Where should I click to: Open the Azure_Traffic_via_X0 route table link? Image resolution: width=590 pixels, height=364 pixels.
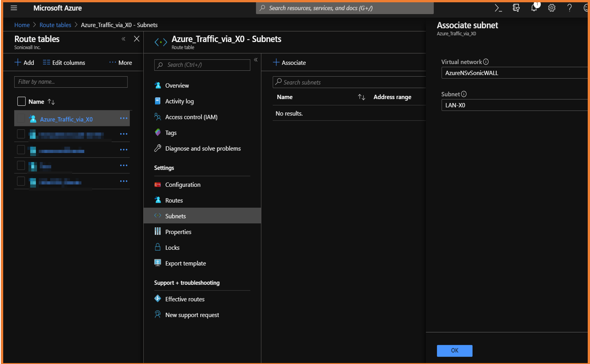pos(66,119)
